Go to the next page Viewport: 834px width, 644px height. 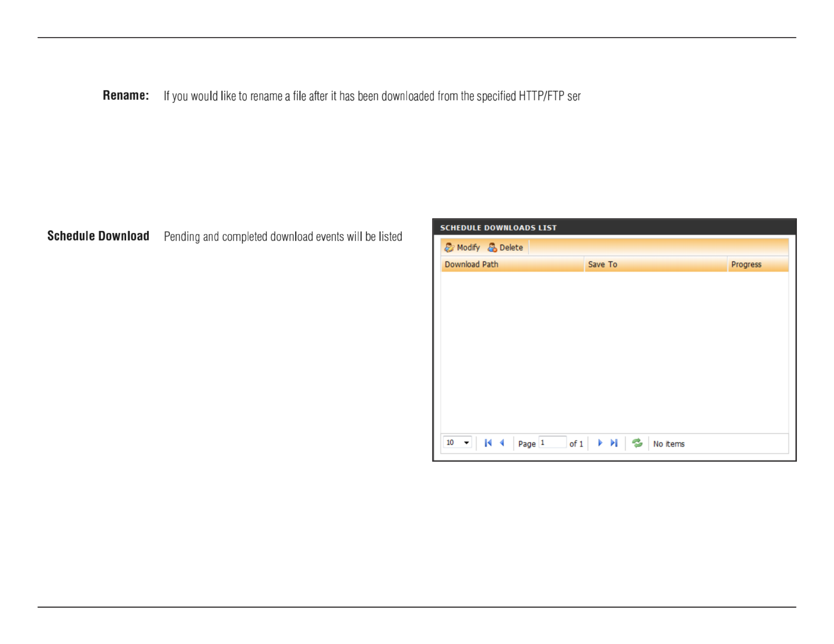[x=600, y=443]
